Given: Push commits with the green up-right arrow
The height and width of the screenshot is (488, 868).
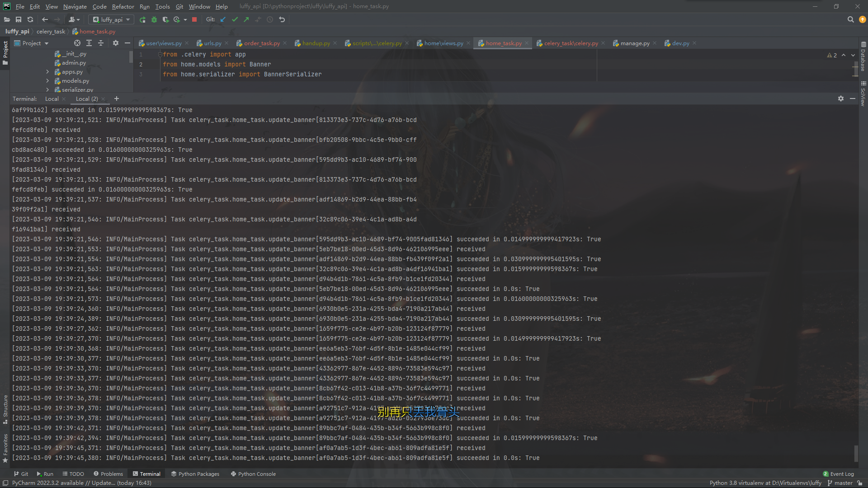Looking at the screenshot, I should click(246, 19).
